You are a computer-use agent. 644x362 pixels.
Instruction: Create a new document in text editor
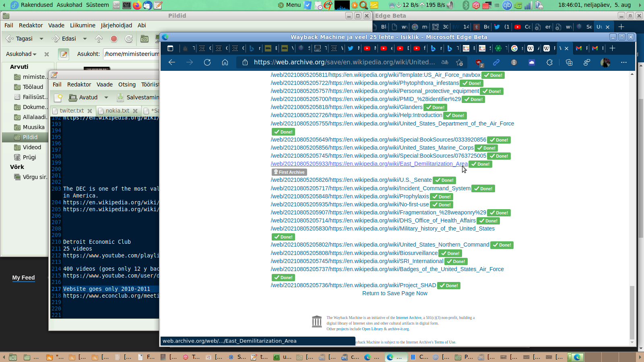coord(58,97)
